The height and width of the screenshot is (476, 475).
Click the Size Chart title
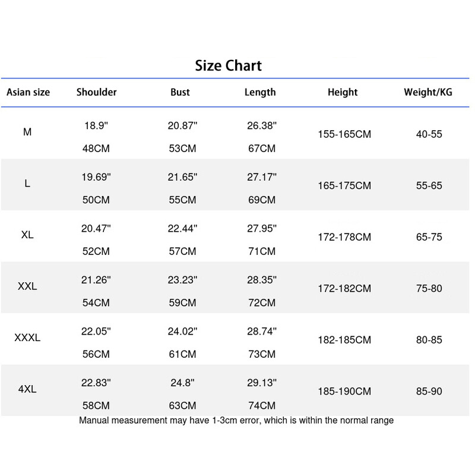228,65
